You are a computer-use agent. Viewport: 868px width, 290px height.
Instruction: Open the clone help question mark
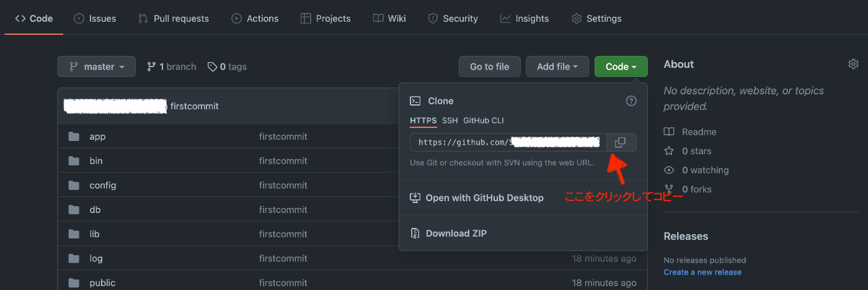click(631, 101)
